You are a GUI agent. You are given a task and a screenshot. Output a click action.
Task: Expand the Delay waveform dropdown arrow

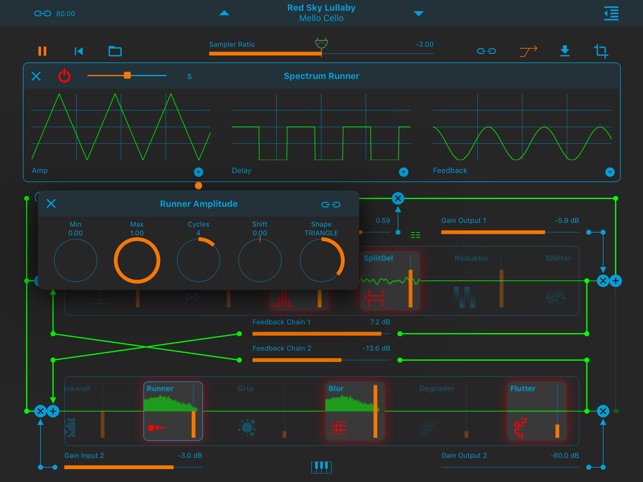404,172
